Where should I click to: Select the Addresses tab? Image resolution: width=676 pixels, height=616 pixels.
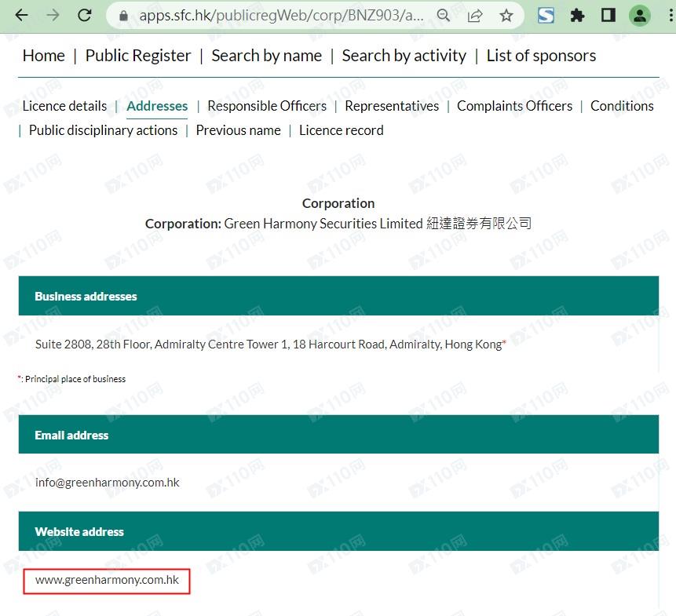[157, 106]
